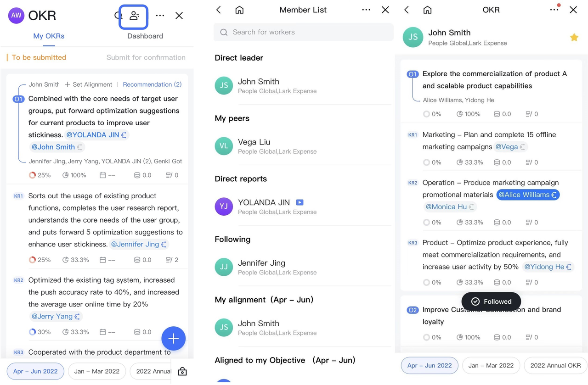The height and width of the screenshot is (385, 588).
Task: Click the video badge beside YOLANDA JIN
Action: tap(300, 202)
